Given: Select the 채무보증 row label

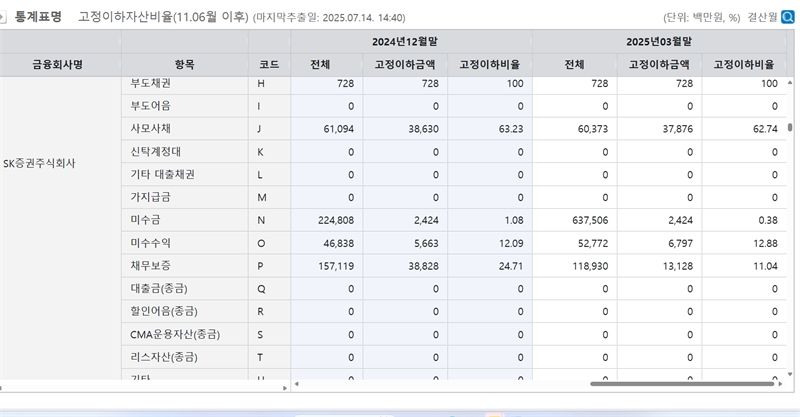Looking at the screenshot, I should 149,266.
